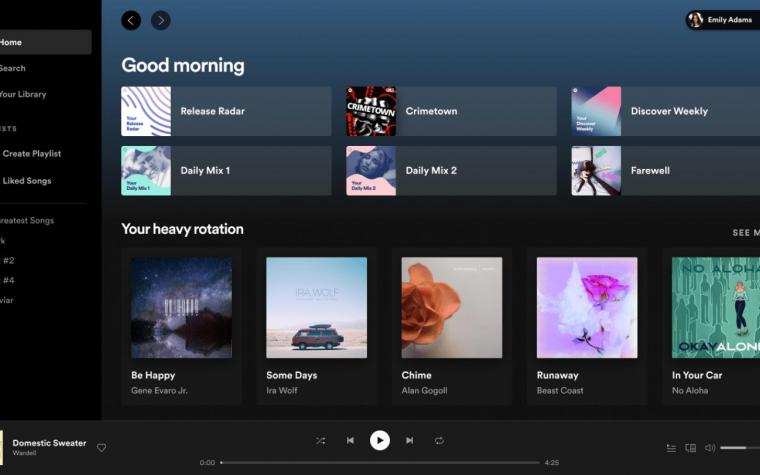Open the Farewell tile

click(x=665, y=171)
